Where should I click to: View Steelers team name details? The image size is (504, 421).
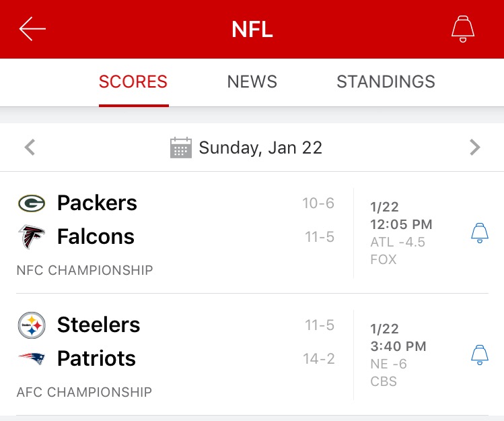(98, 325)
